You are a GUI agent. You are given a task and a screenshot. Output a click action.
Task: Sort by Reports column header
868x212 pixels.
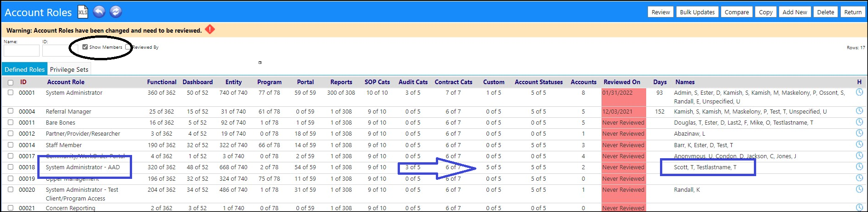pyautogui.click(x=341, y=82)
